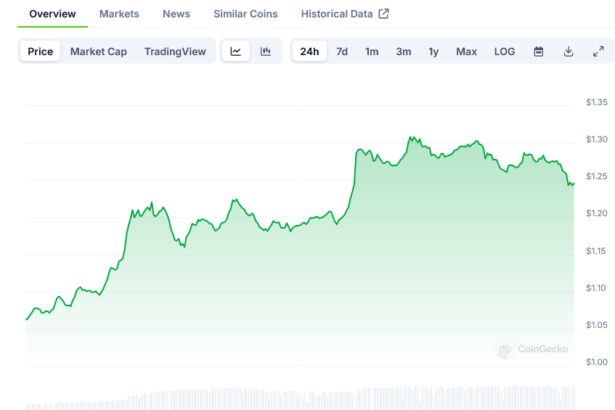
Task: Switch chart to TradingView mode
Action: point(176,51)
